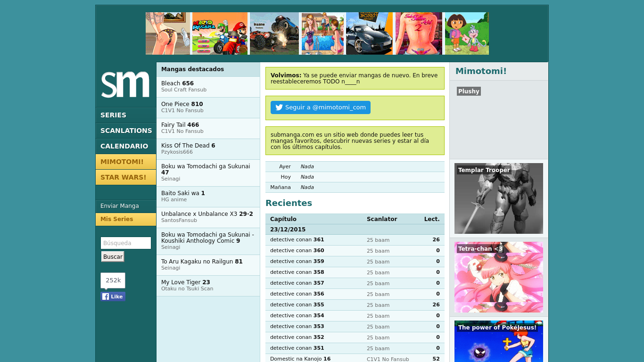Open the Templar Trooper image
Viewport: 644px width, 362px height.
499,198
